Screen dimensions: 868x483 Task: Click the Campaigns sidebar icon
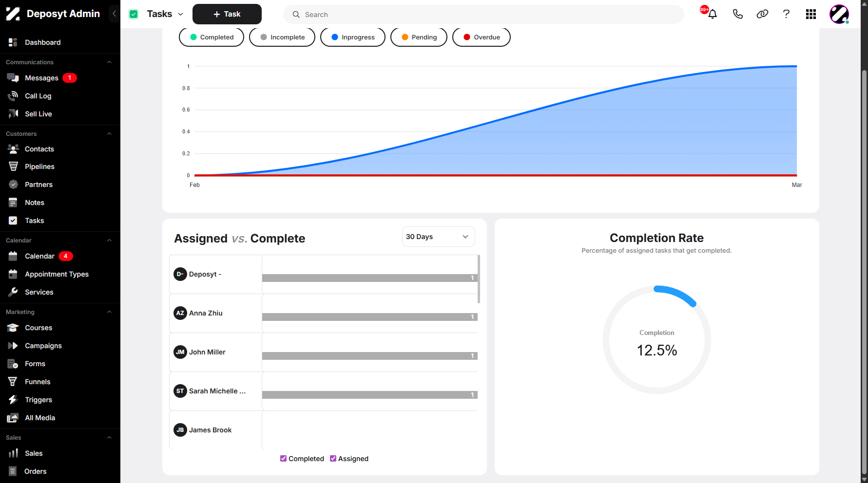click(x=13, y=346)
